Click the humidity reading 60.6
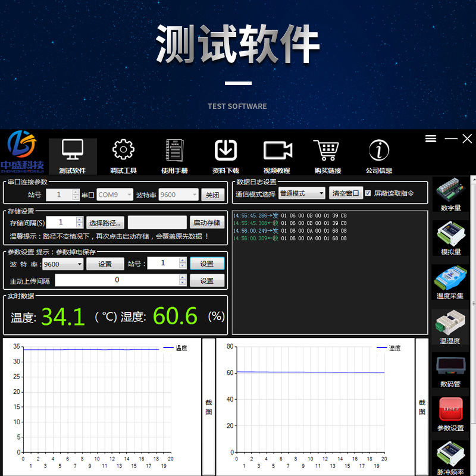Screen dimensions: 476x476 175,316
